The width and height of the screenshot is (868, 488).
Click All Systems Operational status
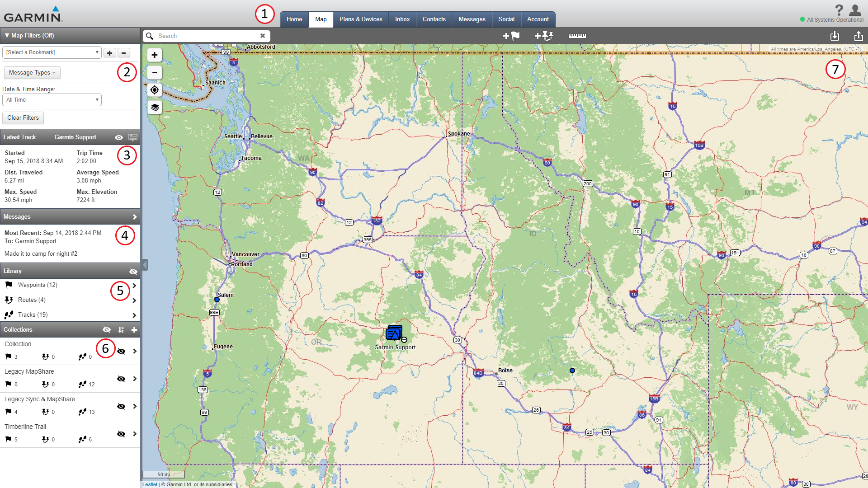pos(832,20)
